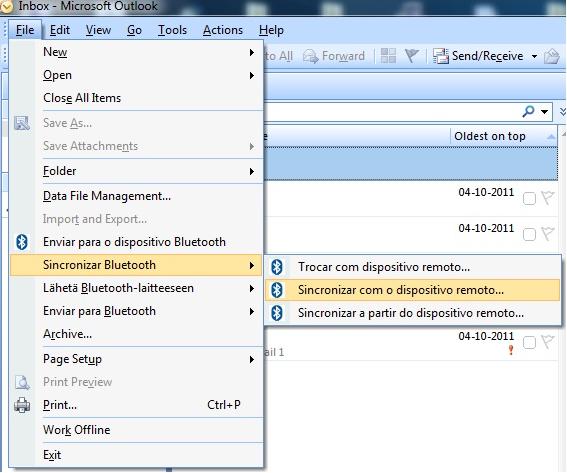Image resolution: width=567 pixels, height=473 pixels.
Task: Click the search magnifier icon
Action: pos(528,111)
